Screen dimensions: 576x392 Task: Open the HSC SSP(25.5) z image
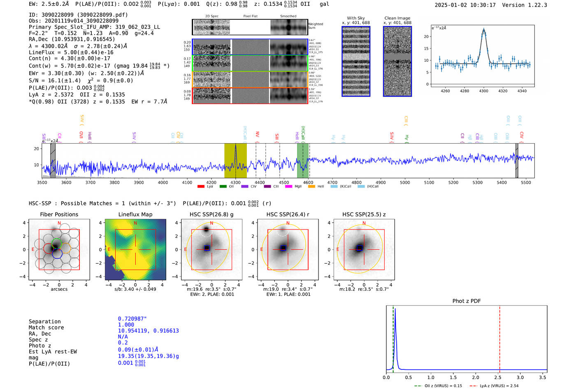[364, 250]
